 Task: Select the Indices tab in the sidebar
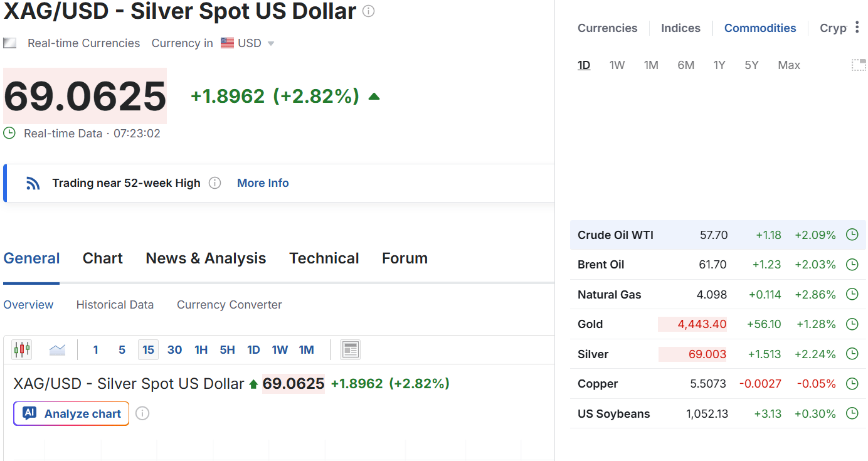(680, 28)
